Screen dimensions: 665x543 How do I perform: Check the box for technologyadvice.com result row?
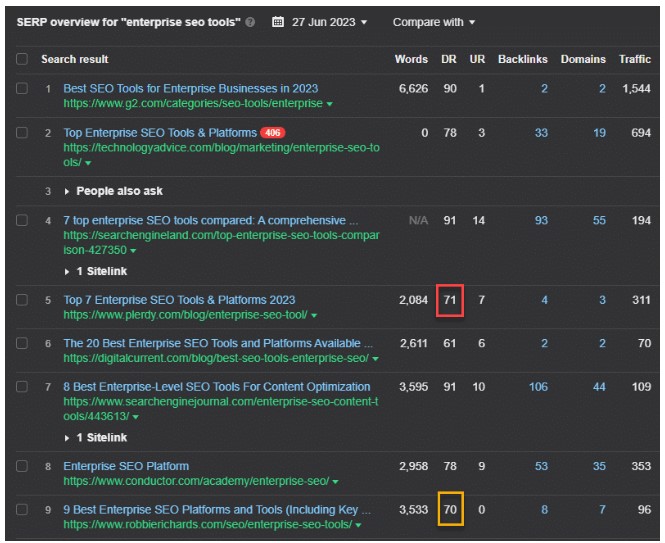pos(22,132)
